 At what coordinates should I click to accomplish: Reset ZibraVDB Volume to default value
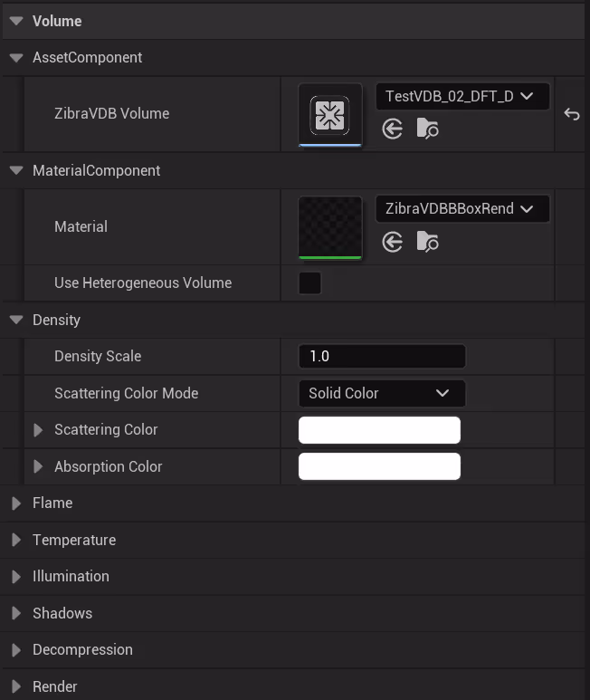tap(572, 114)
